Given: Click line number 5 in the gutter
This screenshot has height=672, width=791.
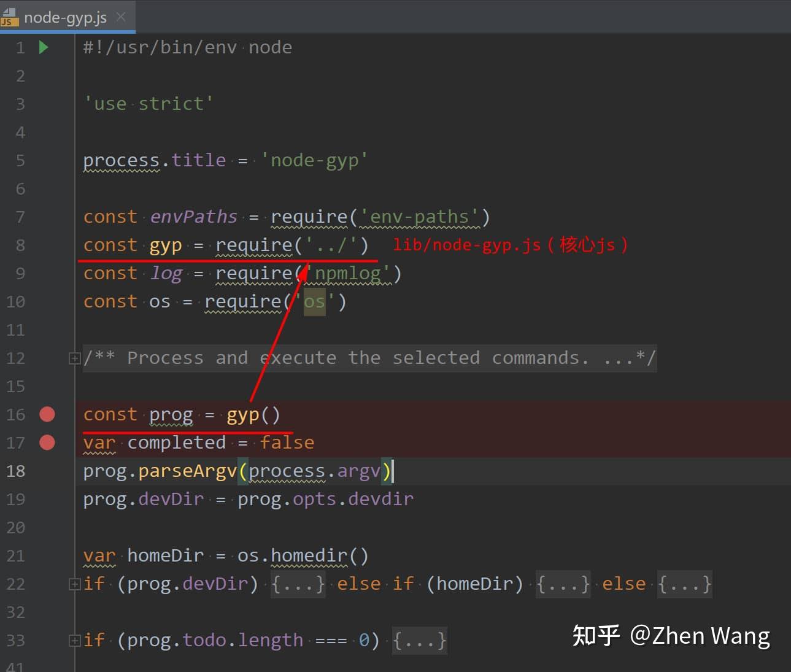Looking at the screenshot, I should [x=20, y=160].
